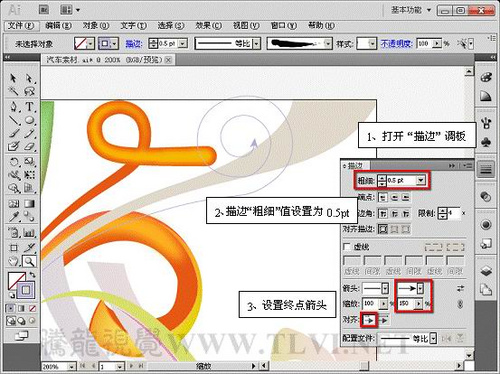The width and height of the screenshot is (500, 374).
Task: Click the 描边 link in control bar
Action: pyautogui.click(x=134, y=44)
